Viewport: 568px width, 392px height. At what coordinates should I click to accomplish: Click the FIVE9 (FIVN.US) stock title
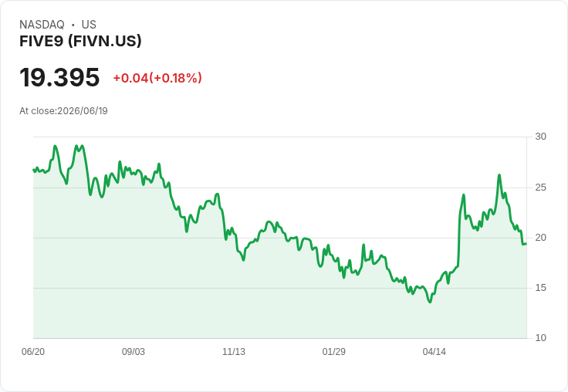point(80,41)
